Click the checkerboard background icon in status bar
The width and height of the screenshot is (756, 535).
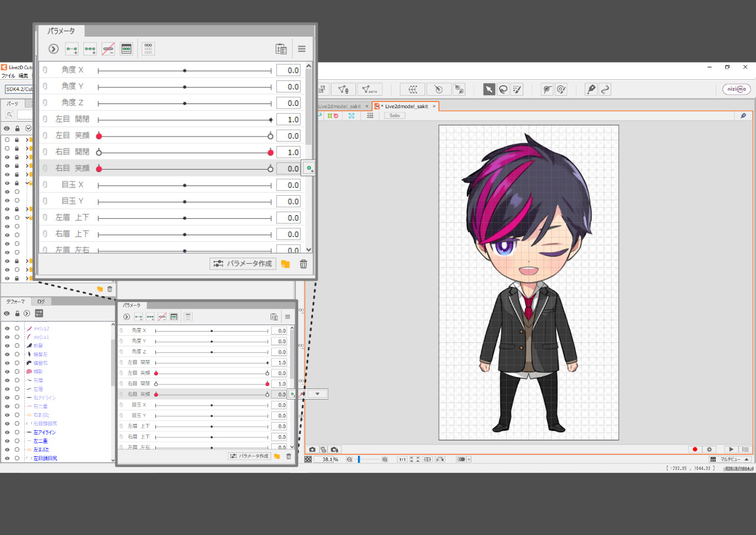[x=308, y=459]
